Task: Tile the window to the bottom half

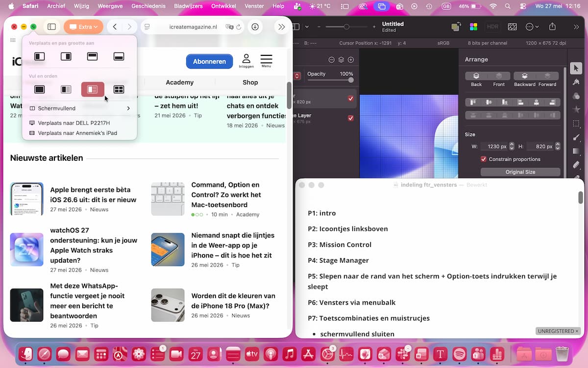Action: (x=119, y=57)
